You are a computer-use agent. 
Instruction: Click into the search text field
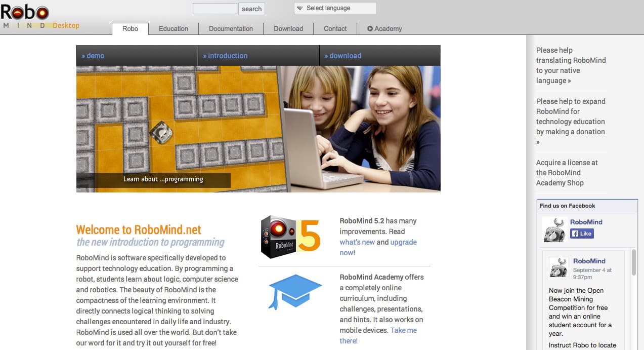pyautogui.click(x=214, y=9)
